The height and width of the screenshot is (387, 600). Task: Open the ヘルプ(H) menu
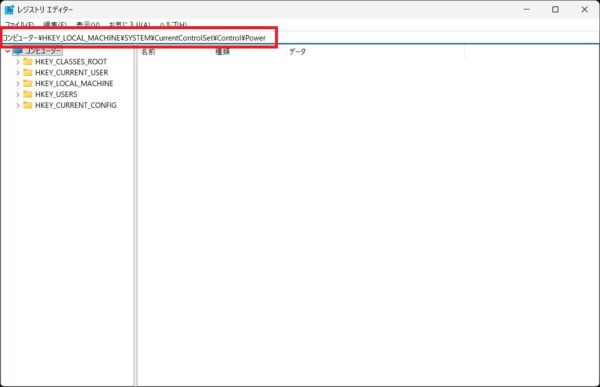coord(173,24)
